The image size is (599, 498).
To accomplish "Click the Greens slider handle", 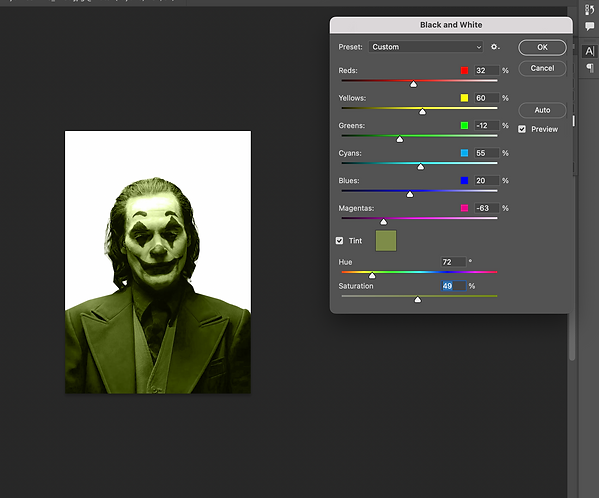I will (x=400, y=139).
